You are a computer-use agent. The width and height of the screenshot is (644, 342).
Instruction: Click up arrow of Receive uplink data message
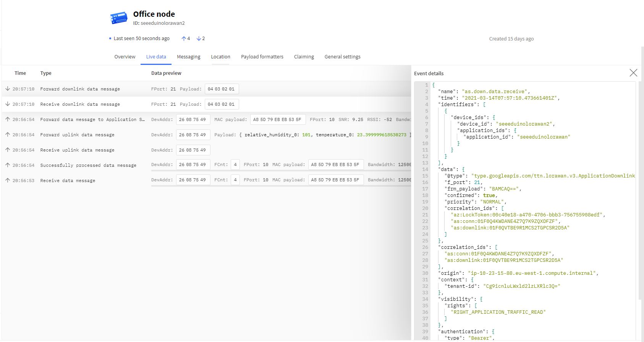[7, 150]
